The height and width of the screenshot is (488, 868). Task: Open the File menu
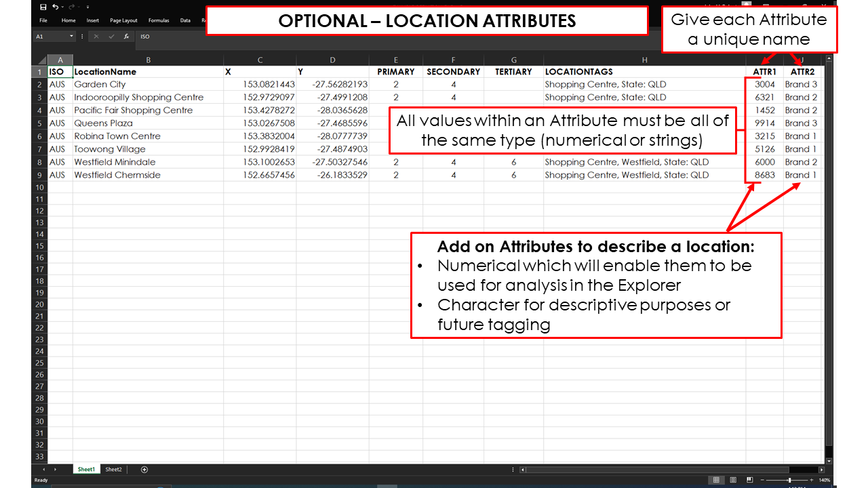tap(43, 20)
